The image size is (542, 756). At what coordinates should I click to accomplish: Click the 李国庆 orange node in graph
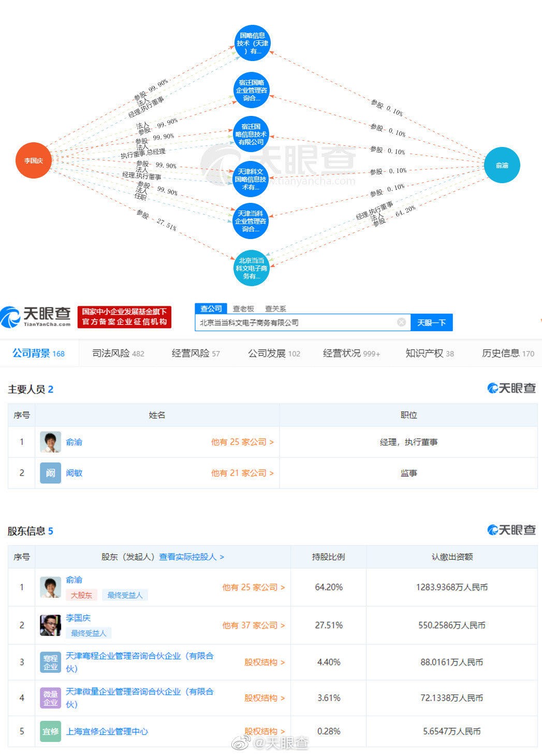[34, 160]
